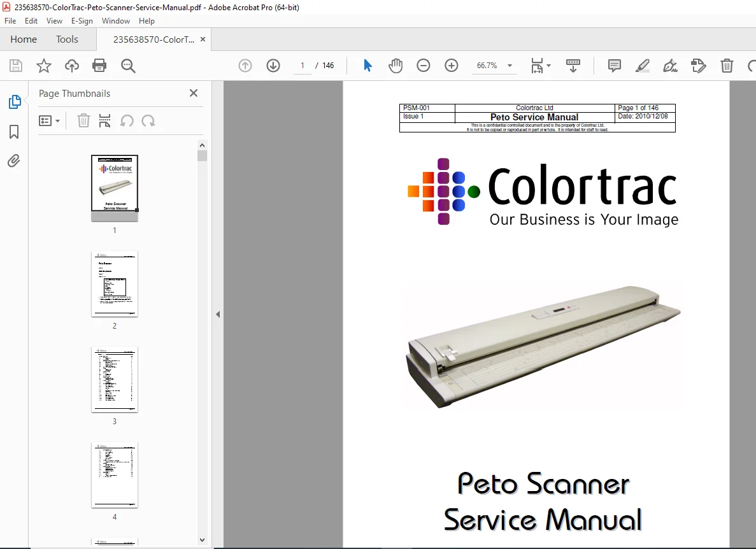Select the highlight text pen tool
This screenshot has width=756, height=549.
(x=642, y=66)
